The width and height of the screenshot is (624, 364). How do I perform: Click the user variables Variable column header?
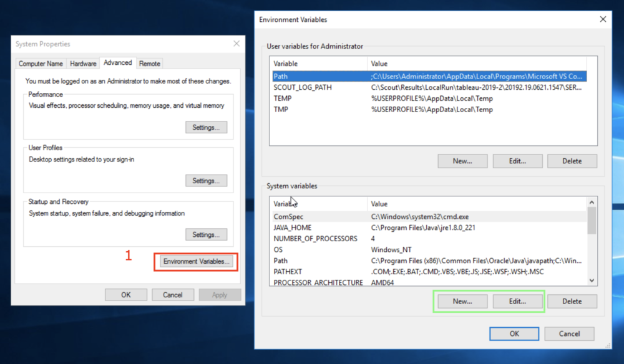318,64
